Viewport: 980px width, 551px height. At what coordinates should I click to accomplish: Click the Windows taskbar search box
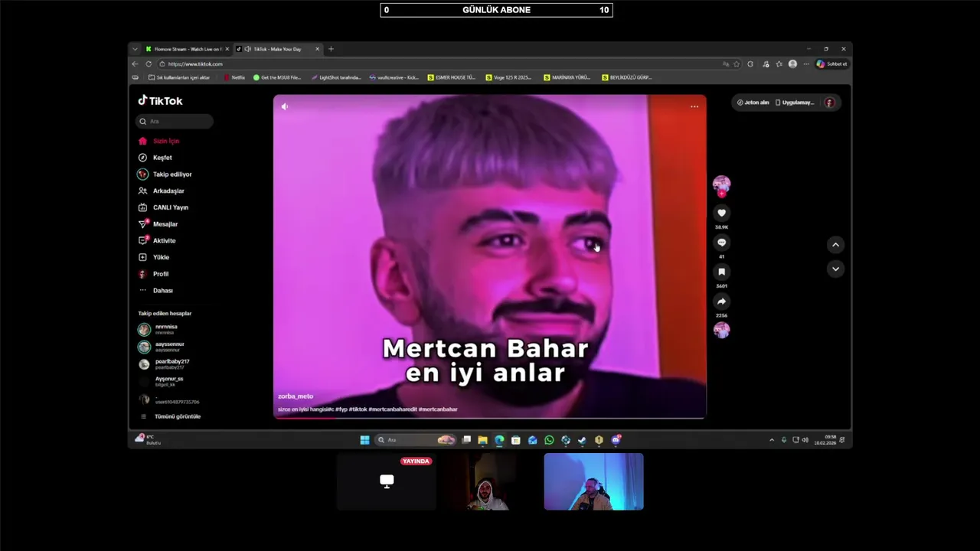click(416, 440)
